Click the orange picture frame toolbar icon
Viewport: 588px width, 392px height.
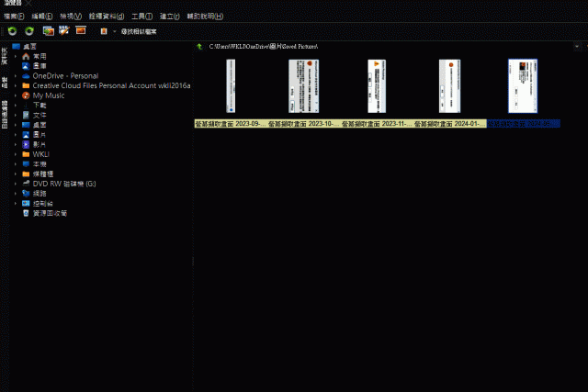point(81,30)
